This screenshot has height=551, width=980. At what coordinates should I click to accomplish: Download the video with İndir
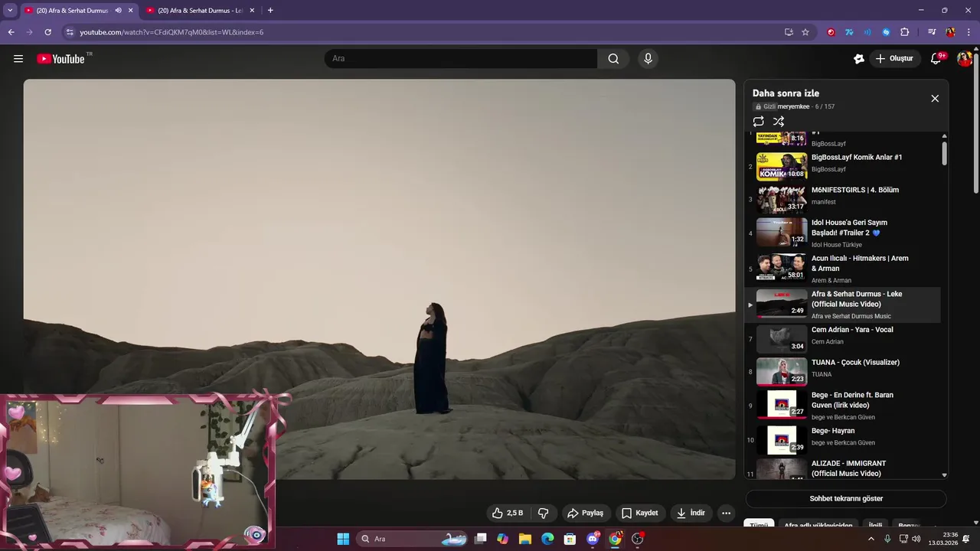click(691, 513)
